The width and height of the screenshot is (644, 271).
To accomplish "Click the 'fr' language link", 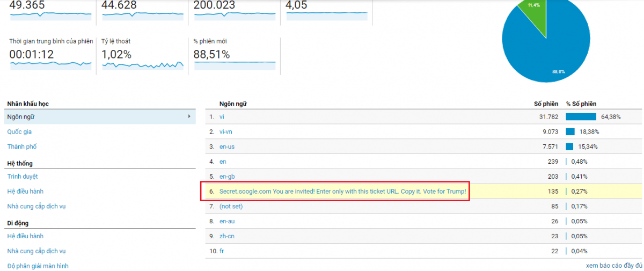I will coord(222,251).
